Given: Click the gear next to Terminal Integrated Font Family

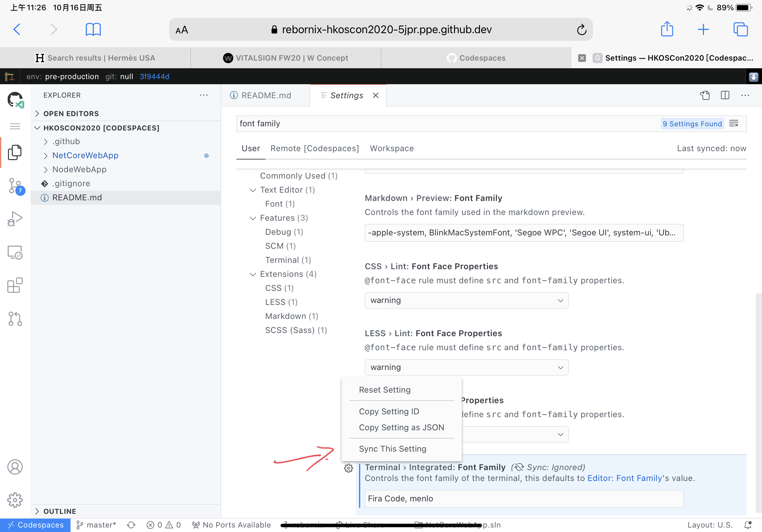Looking at the screenshot, I should pos(348,469).
